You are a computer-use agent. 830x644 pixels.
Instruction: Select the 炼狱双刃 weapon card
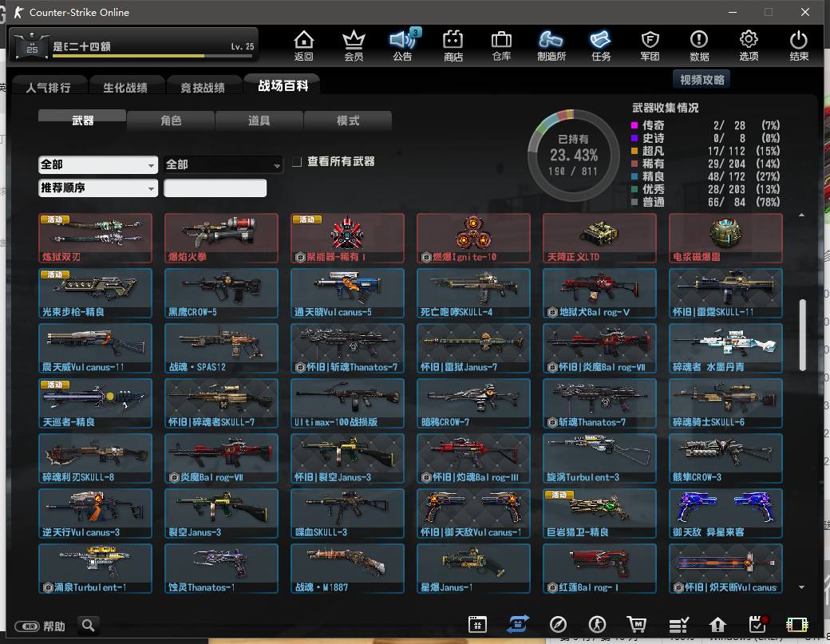[95, 238]
